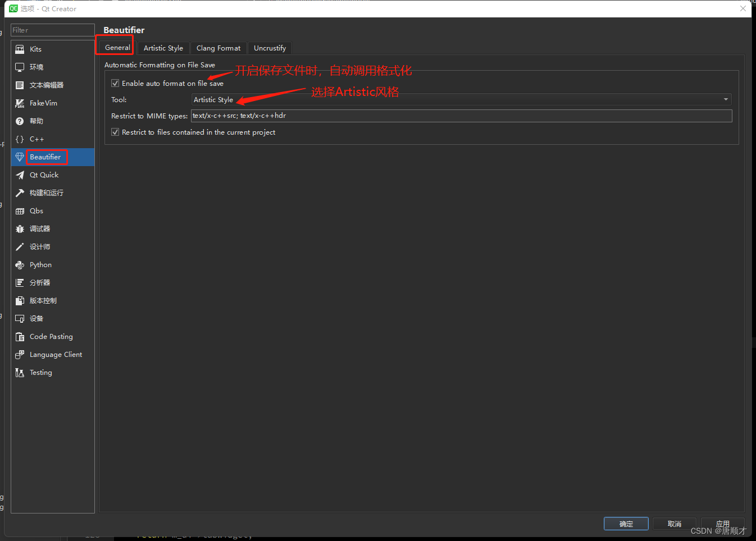Select the 构建和运行 category label

point(47,193)
